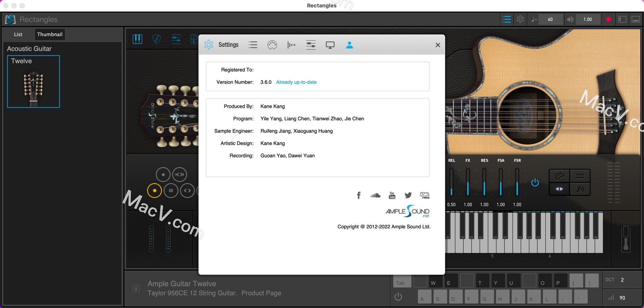Click the P key on virtual keyboard
Image resolution: width=644 pixels, height=308 pixels.
pos(560,281)
